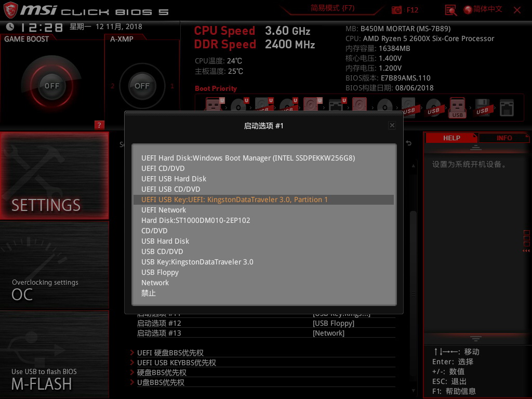Click the clock icon beside the time
Image resolution: width=532 pixels, height=399 pixels.
click(x=10, y=26)
